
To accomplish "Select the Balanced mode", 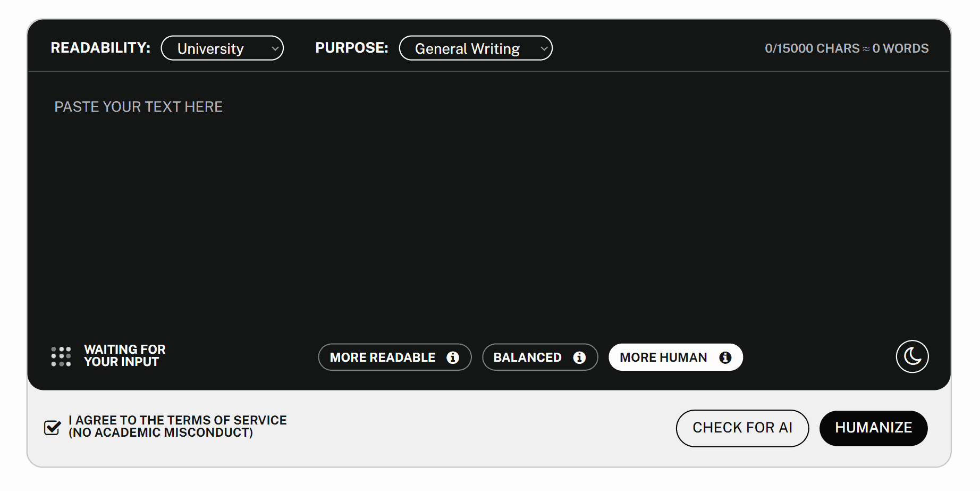I will click(527, 357).
